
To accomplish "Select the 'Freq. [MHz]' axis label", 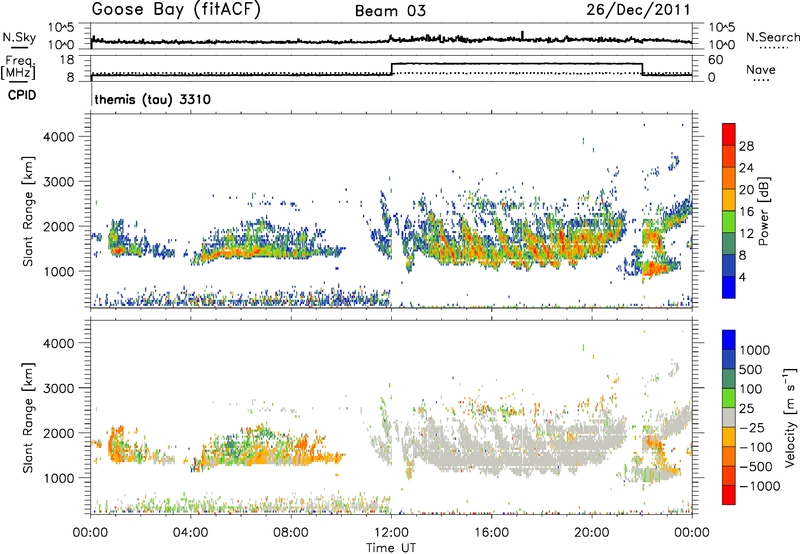I will click(18, 67).
